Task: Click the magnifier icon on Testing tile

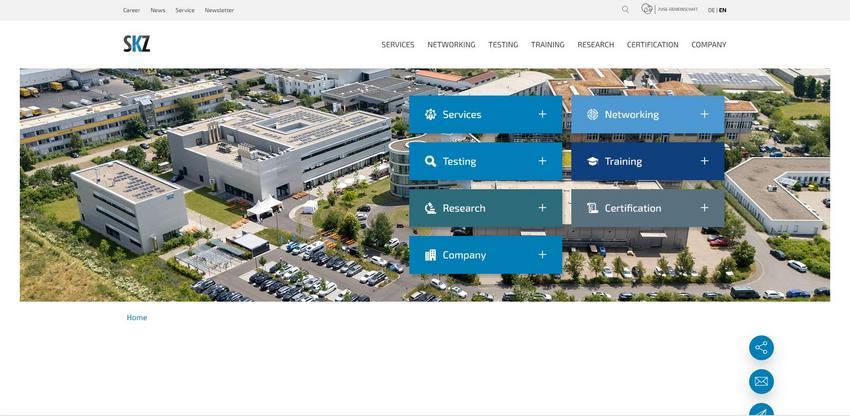Action: 430,161
